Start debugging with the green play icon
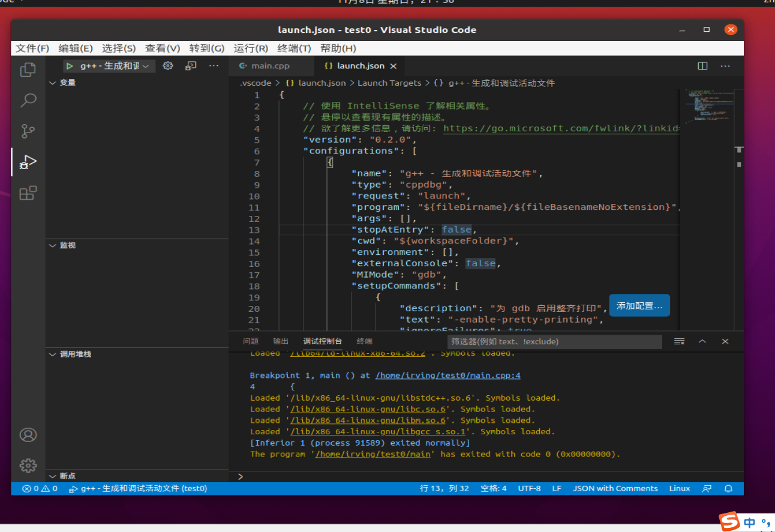Screen dimensions: 775x532 pos(70,66)
